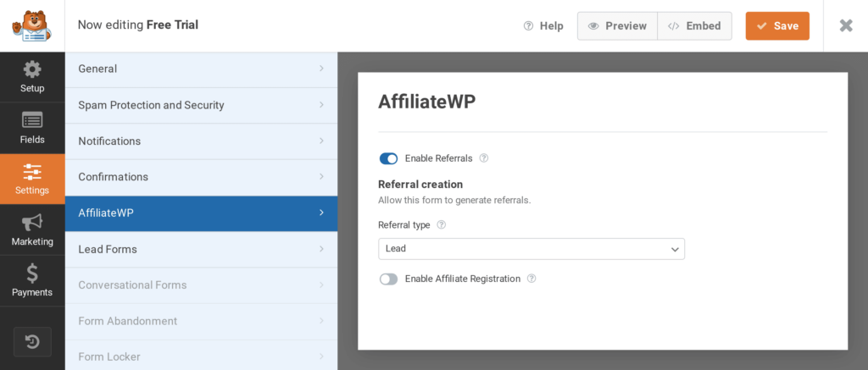Expand Conversational Forms chevron arrow
The width and height of the screenshot is (868, 370).
pyautogui.click(x=321, y=284)
